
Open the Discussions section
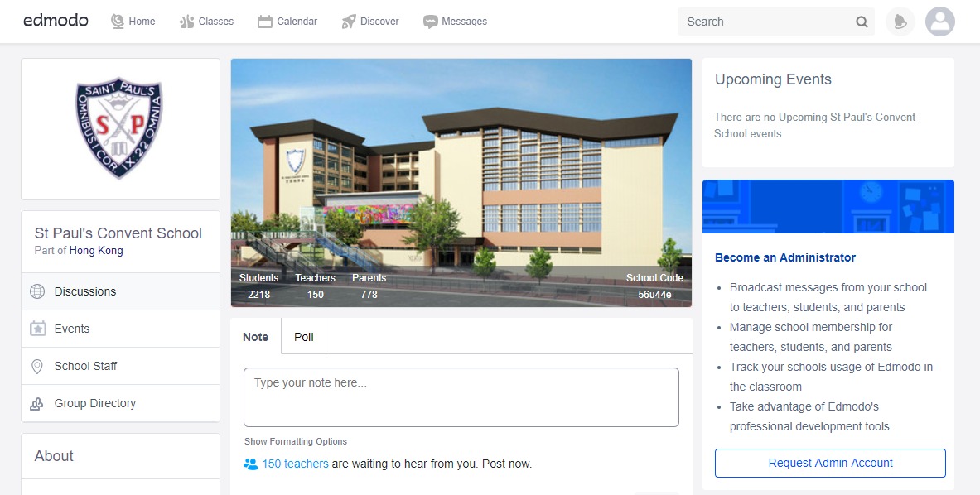[x=121, y=291]
